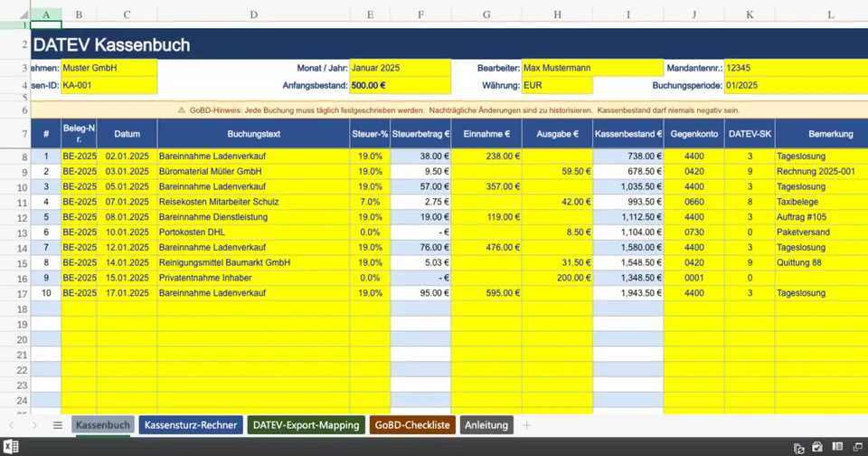
Task: Open the Anleitung sheet tab
Action: [486, 425]
